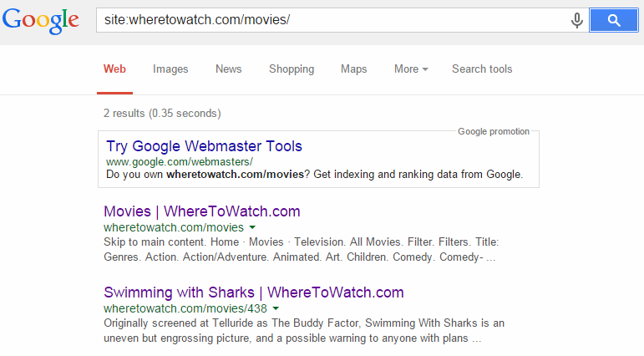Switch to the Images tab

tap(170, 69)
